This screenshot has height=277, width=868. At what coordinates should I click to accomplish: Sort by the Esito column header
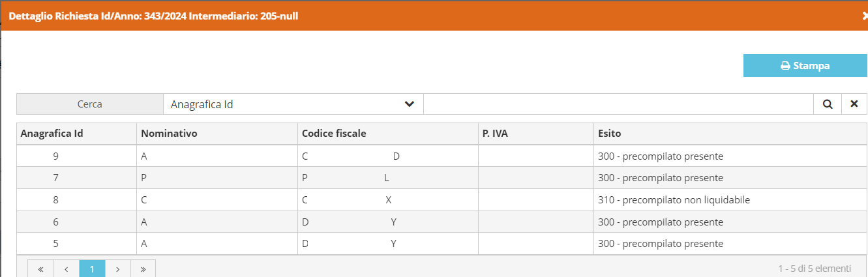point(609,134)
